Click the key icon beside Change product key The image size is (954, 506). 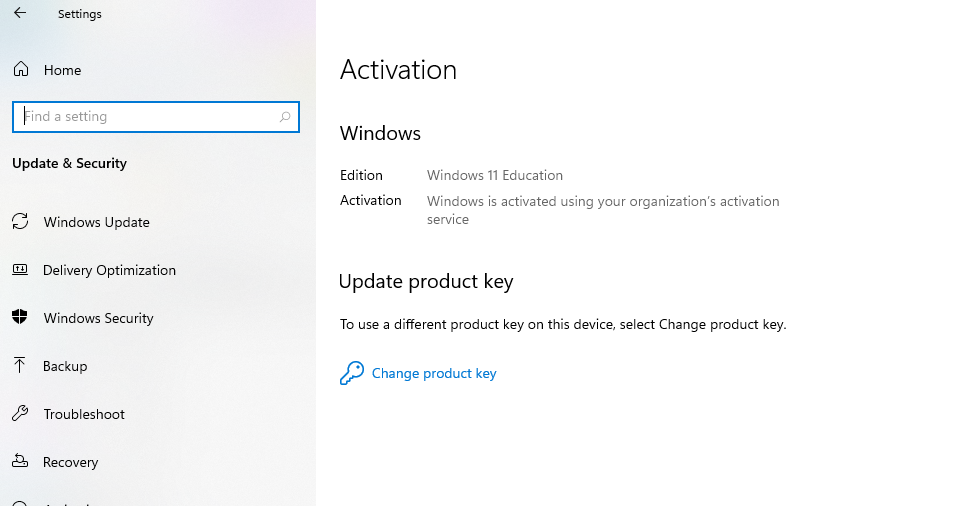(x=351, y=374)
